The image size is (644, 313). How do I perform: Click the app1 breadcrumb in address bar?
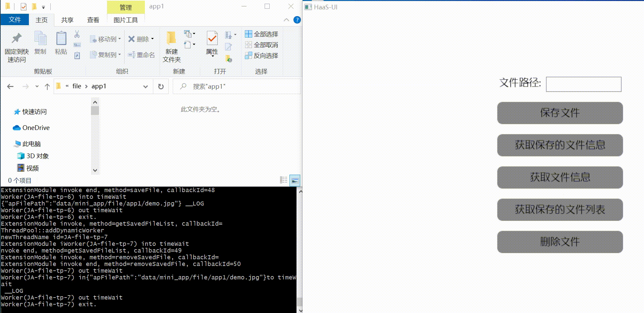pos(99,86)
